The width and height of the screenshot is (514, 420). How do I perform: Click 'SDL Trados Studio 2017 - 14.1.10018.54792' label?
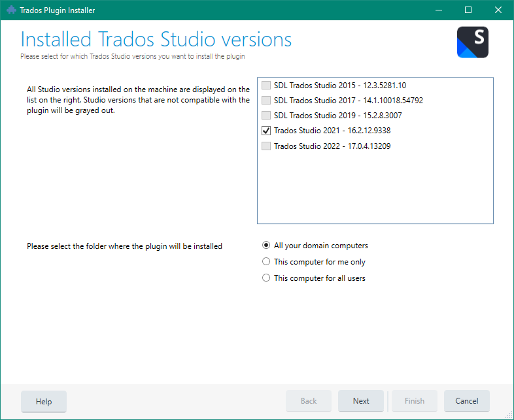click(349, 101)
